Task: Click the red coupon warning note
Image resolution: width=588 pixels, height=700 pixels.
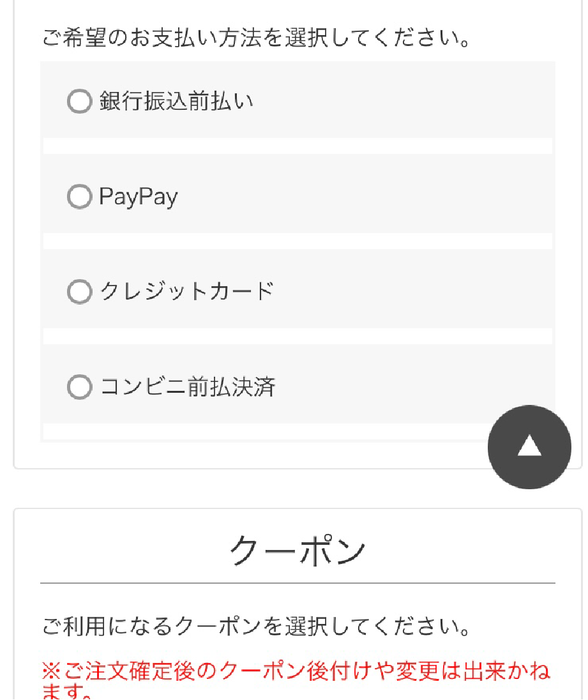Action: tap(296, 678)
